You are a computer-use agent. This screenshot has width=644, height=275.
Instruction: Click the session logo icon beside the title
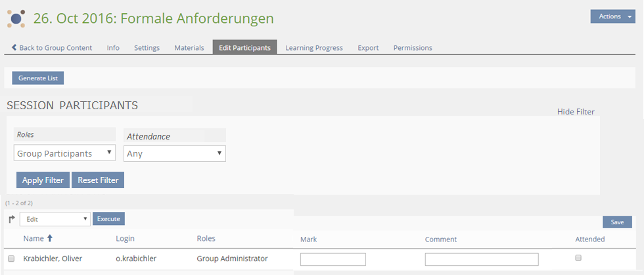point(16,18)
